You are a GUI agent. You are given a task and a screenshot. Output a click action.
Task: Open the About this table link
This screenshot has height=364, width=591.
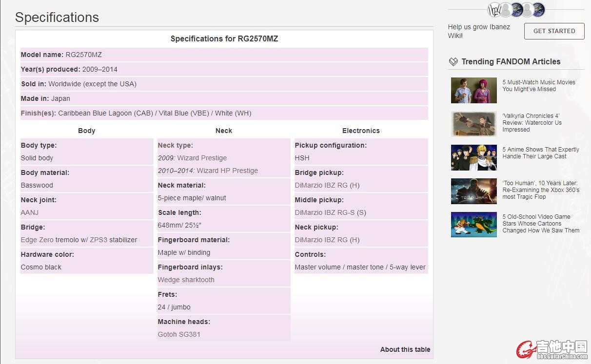pos(405,349)
